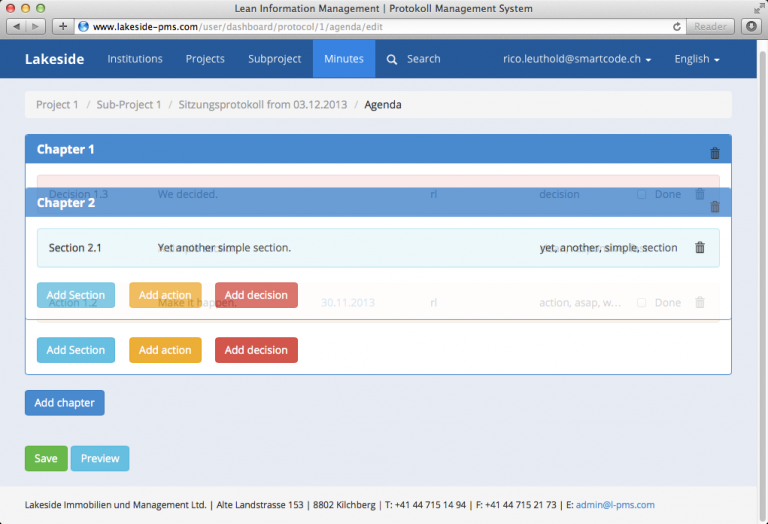Click Sitzungsprotokoll from 03.12.2013 breadcrumb
Image resolution: width=768 pixels, height=524 pixels.
pos(263,104)
